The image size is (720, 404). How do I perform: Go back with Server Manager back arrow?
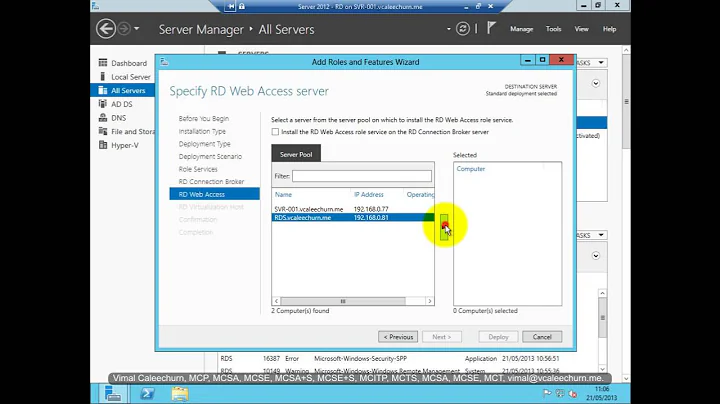106,29
